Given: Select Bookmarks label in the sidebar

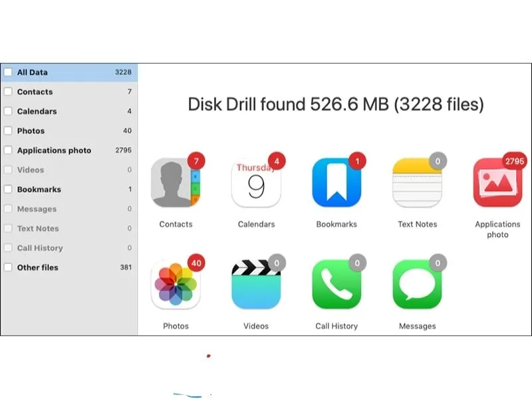Looking at the screenshot, I should coord(39,190).
